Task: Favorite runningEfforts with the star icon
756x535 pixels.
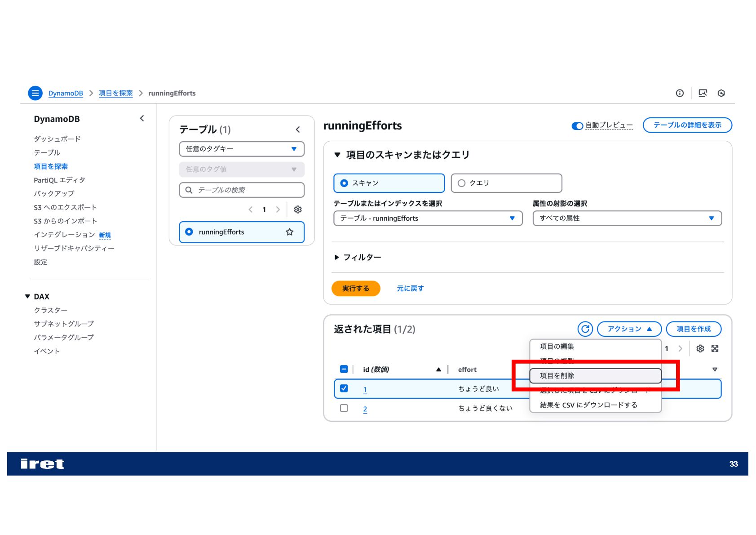Action: (x=290, y=232)
